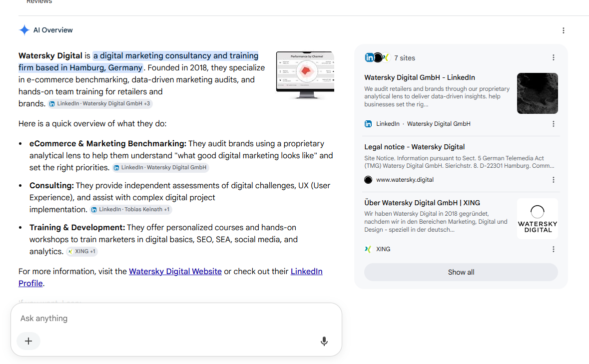
Task: Open the 7 sites panel three-dot menu
Action: click(553, 57)
